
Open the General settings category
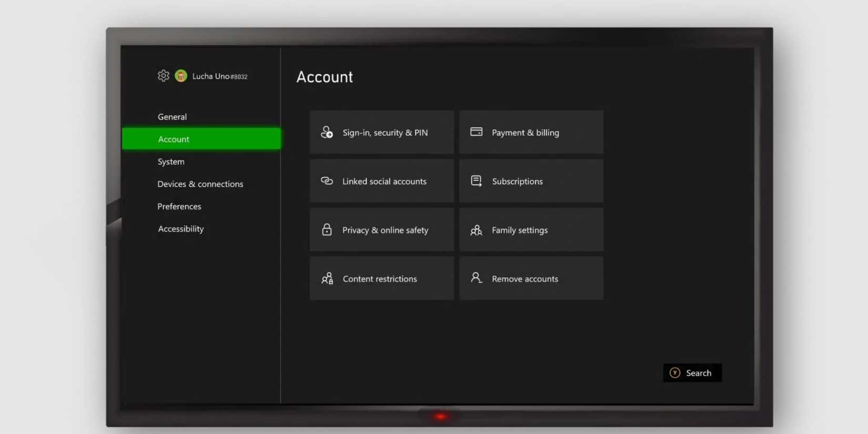(172, 117)
